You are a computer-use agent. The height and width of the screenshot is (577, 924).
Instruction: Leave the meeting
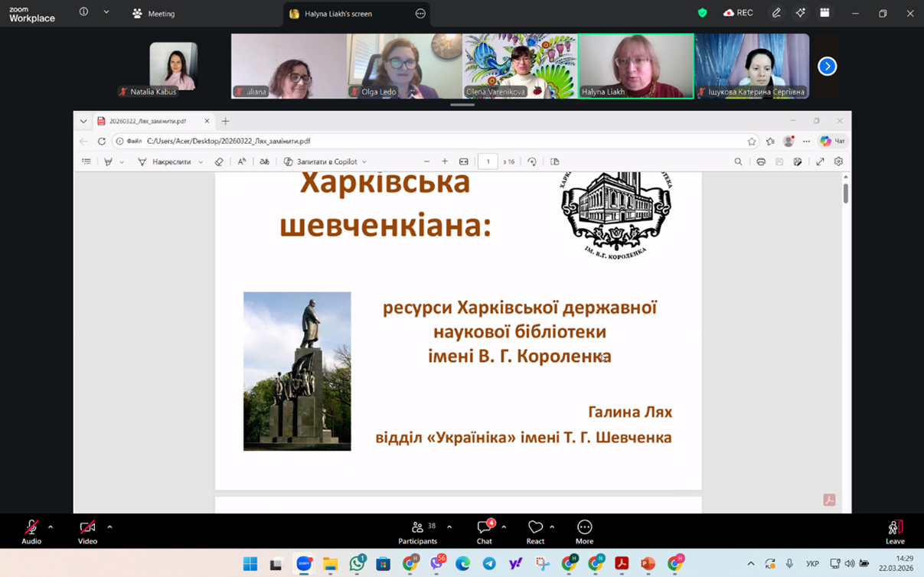(894, 530)
